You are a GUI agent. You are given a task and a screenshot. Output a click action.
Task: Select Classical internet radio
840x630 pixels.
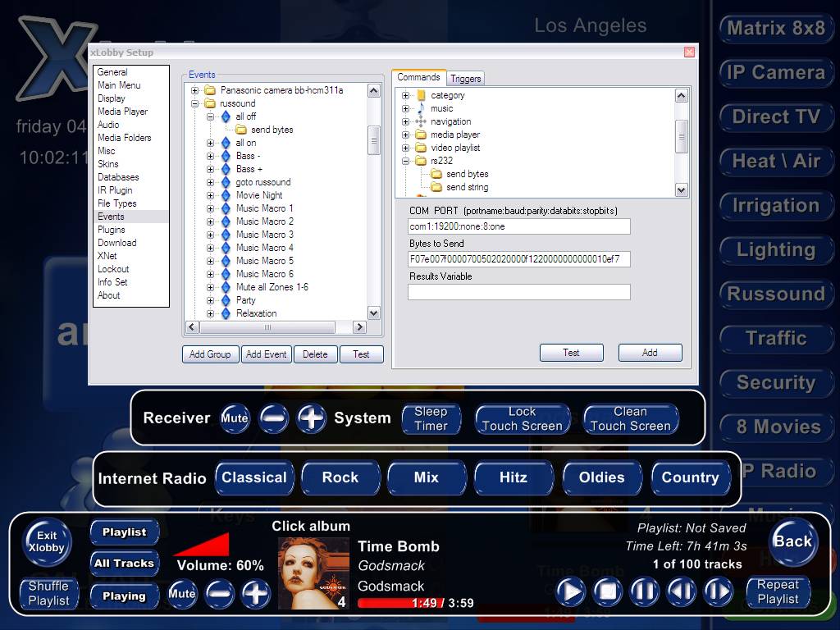point(254,477)
